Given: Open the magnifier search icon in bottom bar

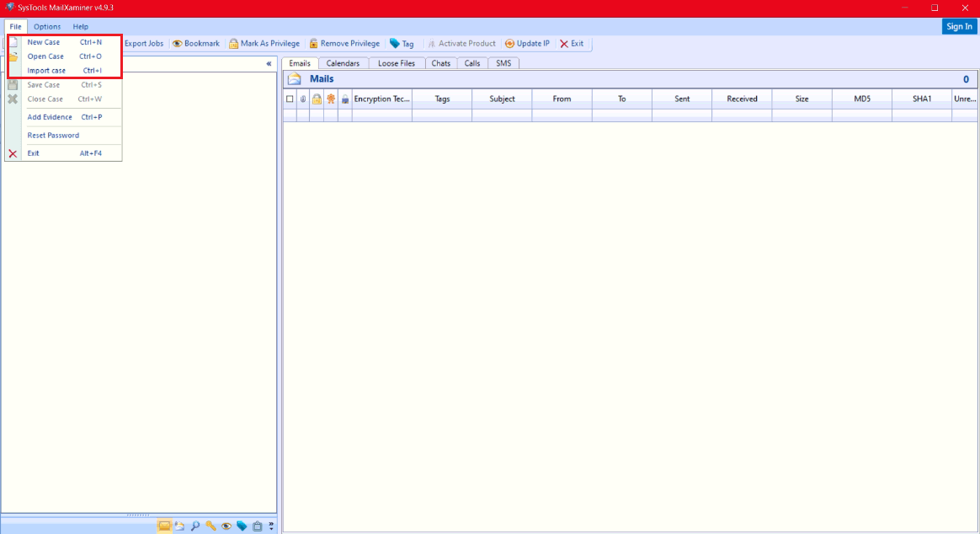Looking at the screenshot, I should coord(195,526).
